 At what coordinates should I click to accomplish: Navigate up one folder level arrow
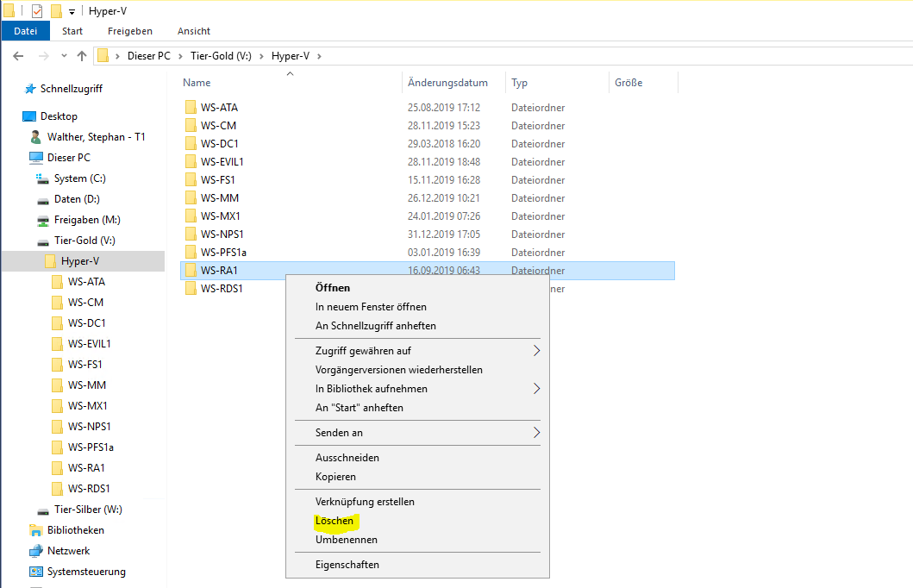82,56
